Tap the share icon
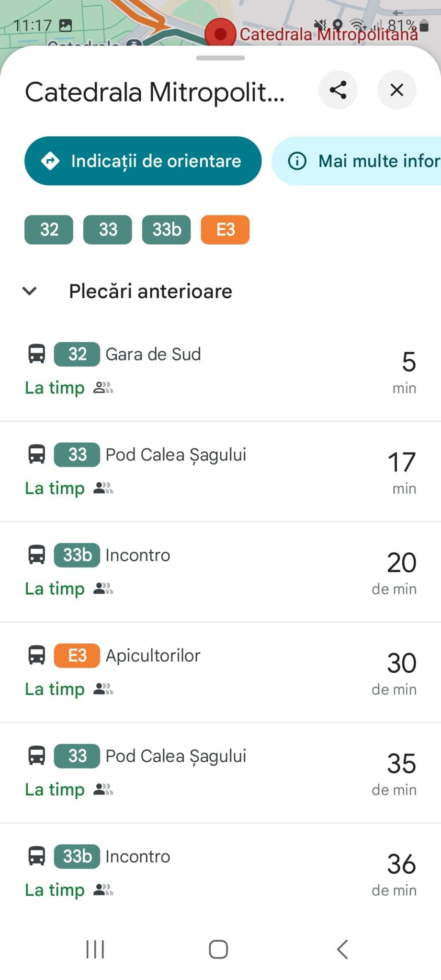441x980 pixels. [338, 90]
